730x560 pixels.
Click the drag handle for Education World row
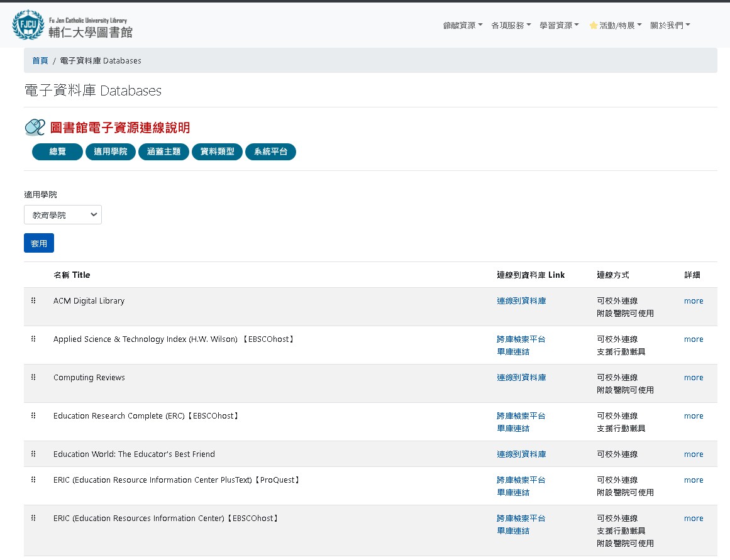click(33, 454)
